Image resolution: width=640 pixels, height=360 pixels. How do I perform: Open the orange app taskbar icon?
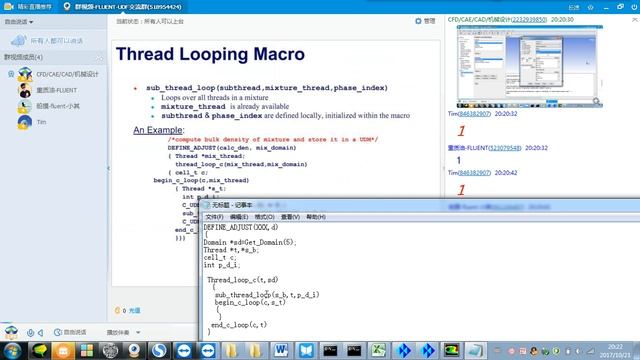tap(63, 351)
